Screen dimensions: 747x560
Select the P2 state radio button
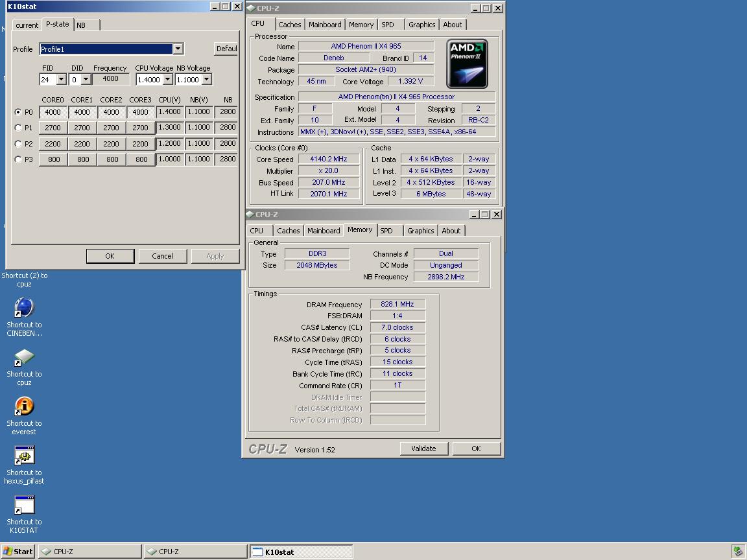(x=18, y=144)
